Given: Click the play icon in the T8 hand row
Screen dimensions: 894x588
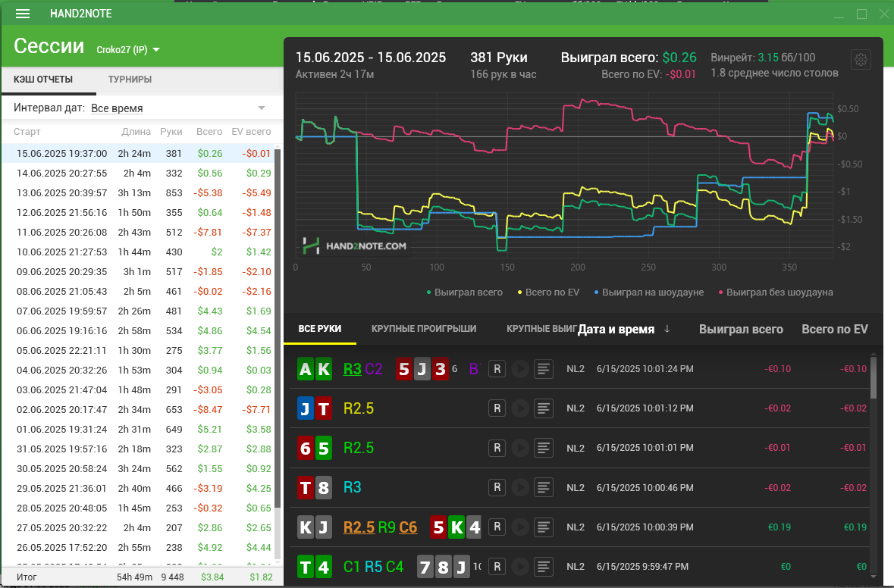Looking at the screenshot, I should click(x=520, y=488).
